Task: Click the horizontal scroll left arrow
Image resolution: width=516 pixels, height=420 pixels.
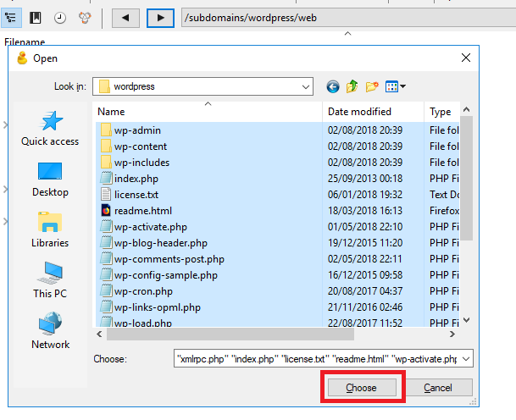Action: [99, 334]
